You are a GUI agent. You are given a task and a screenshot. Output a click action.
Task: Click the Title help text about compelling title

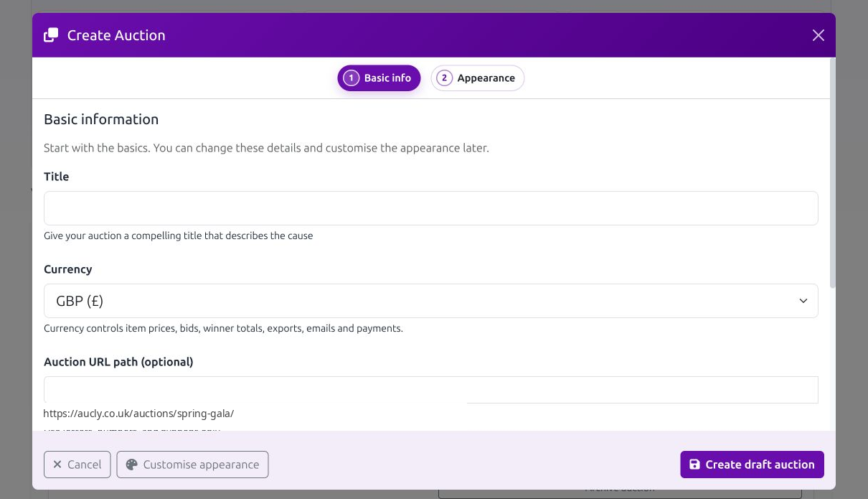(178, 235)
